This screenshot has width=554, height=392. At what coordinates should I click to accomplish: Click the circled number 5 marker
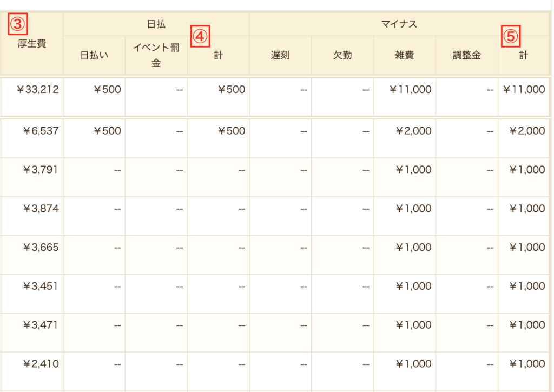[x=511, y=37]
